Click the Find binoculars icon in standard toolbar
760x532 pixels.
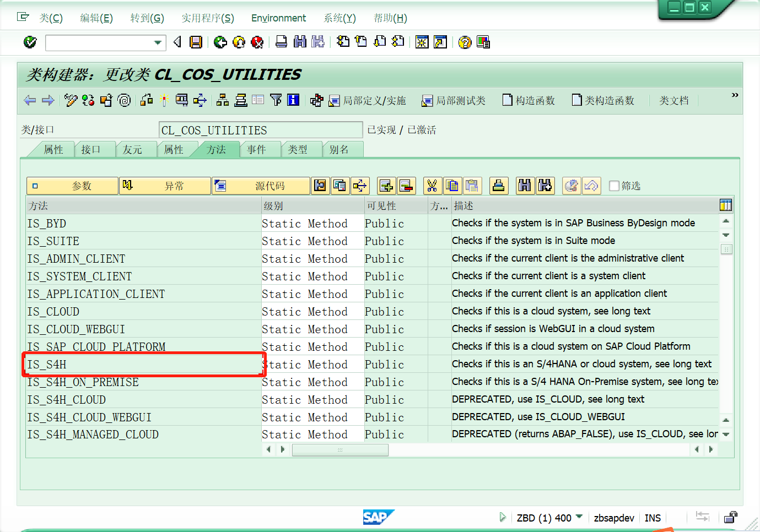click(300, 42)
